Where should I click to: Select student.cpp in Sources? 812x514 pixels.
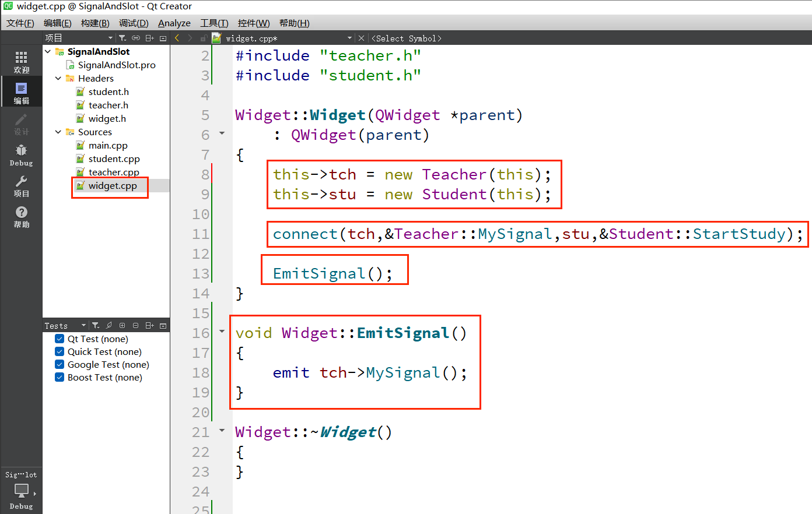click(x=114, y=159)
